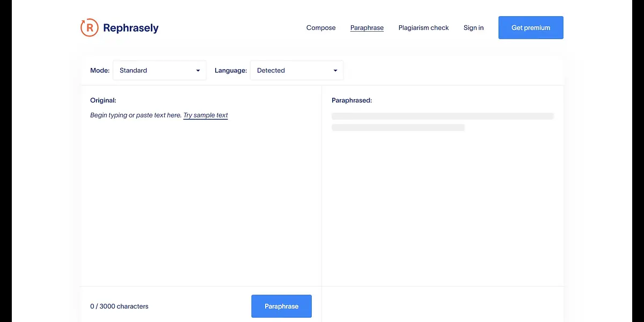Click the shorter second loading placeholder bar

[x=398, y=128]
